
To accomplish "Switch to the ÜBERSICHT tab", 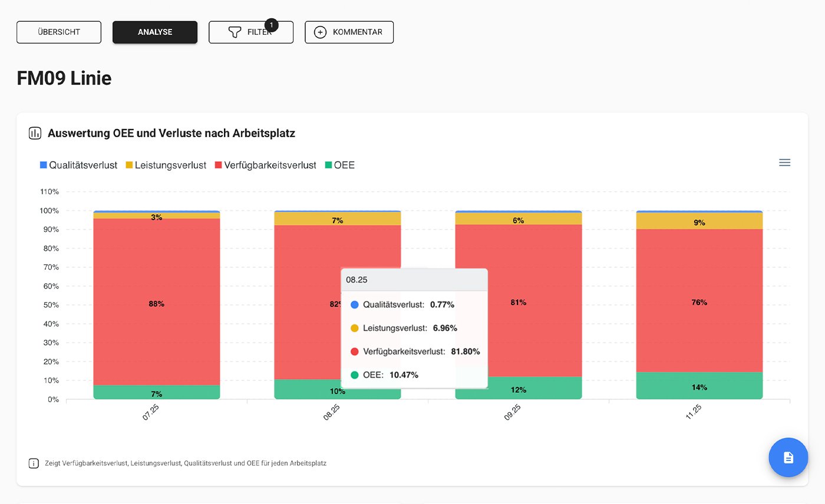I will pos(58,32).
